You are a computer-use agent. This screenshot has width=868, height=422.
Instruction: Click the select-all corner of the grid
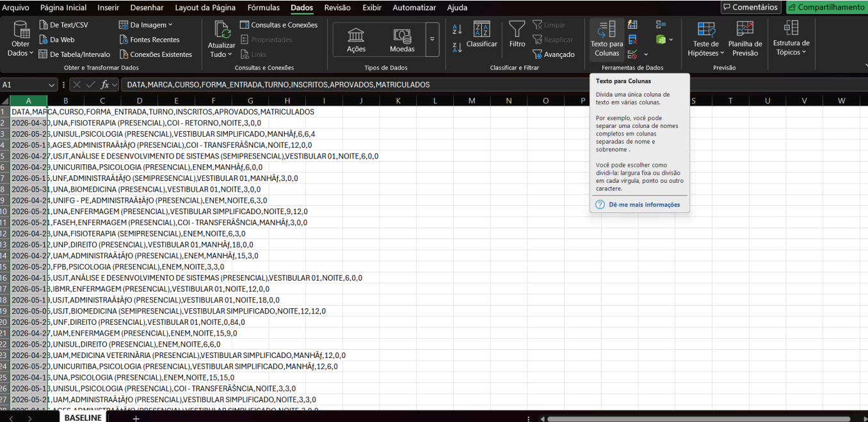click(x=4, y=100)
